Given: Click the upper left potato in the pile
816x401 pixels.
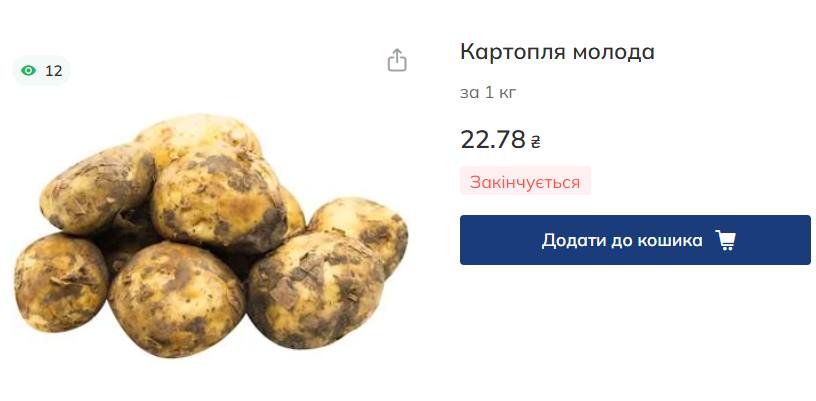Looking at the screenshot, I should 96,189.
